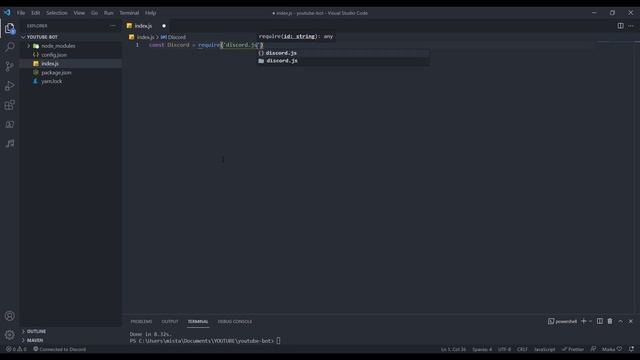Open the Source Control view

pos(10,66)
